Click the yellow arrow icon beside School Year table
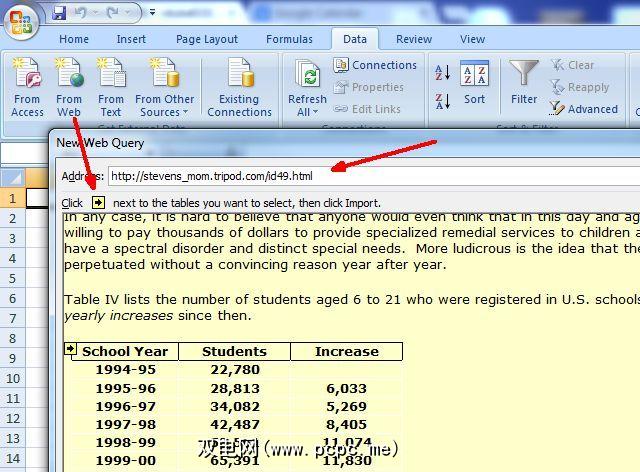The height and width of the screenshot is (472, 640). pyautogui.click(x=70, y=349)
